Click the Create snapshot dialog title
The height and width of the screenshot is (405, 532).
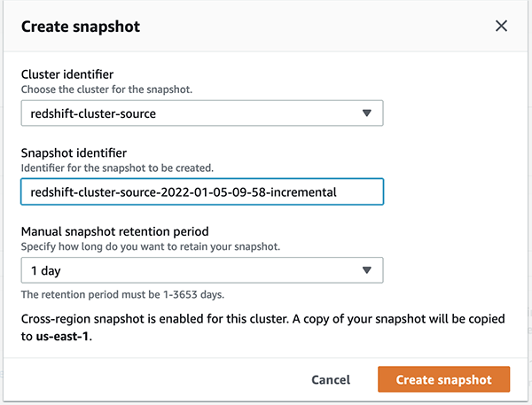click(81, 27)
